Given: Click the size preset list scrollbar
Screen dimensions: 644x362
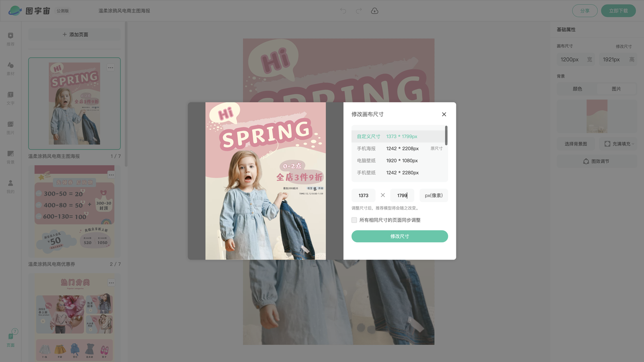Looking at the screenshot, I should [x=447, y=136].
